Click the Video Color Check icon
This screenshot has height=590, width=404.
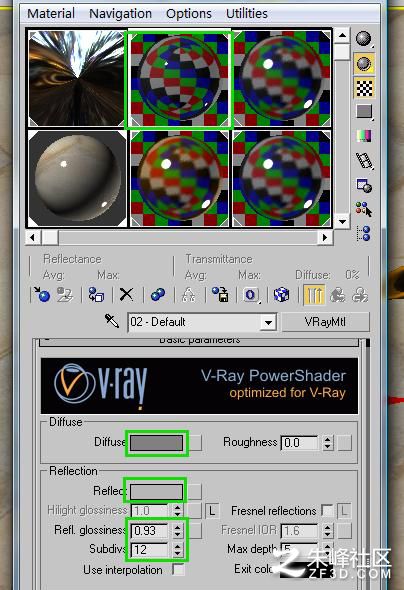click(364, 136)
